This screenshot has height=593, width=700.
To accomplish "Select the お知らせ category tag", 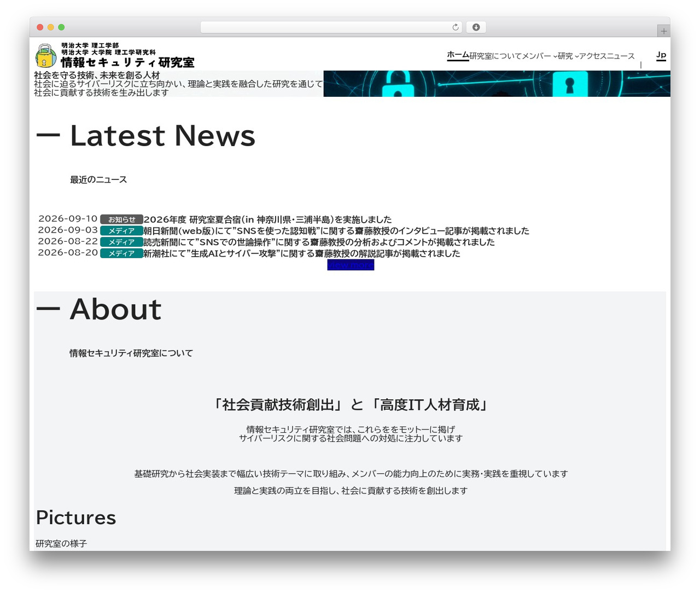I will pyautogui.click(x=121, y=219).
